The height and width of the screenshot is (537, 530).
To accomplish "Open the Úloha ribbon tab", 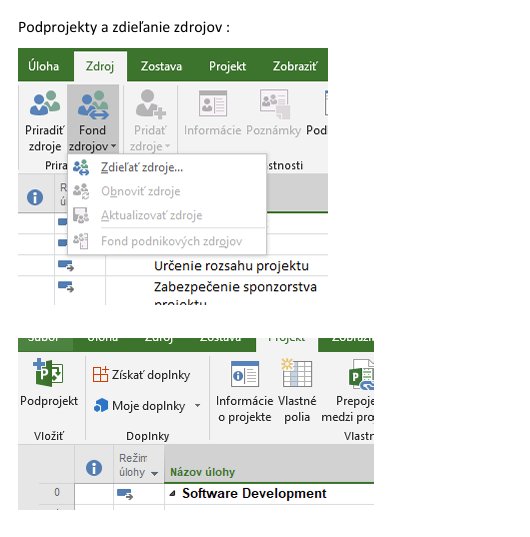I will (x=43, y=66).
